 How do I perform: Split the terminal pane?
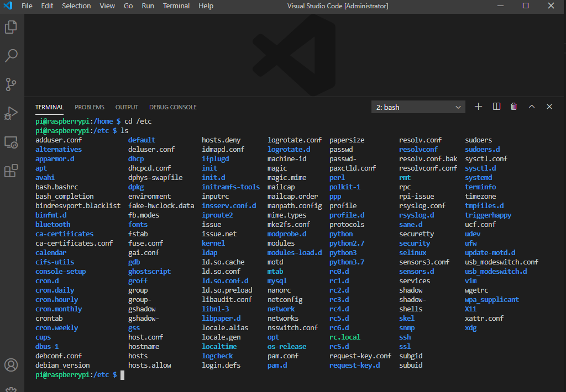(x=496, y=107)
